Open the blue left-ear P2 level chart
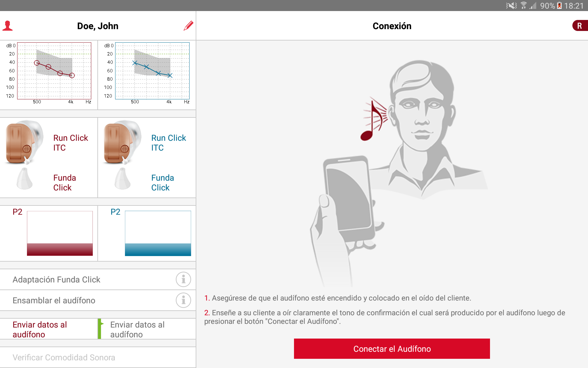Screen dimensions: 588x368 pyautogui.click(x=158, y=233)
